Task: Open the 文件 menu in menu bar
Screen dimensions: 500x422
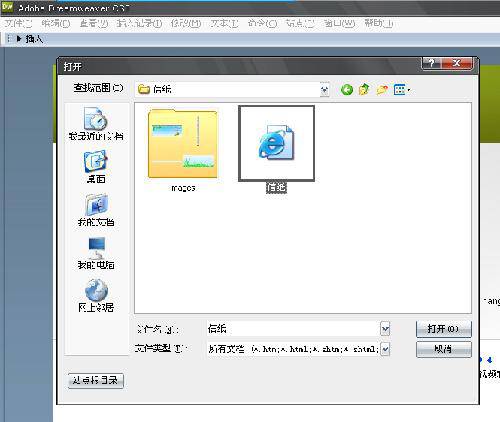Action: tap(18, 23)
